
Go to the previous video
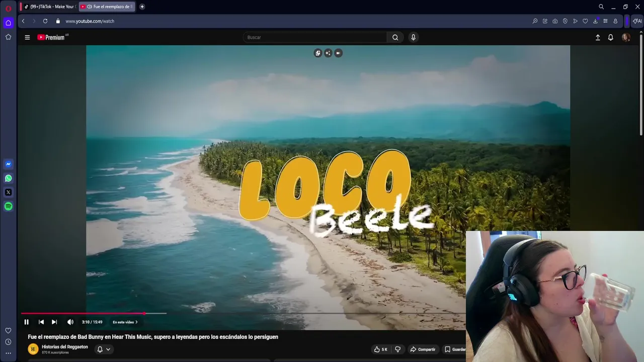click(x=41, y=322)
